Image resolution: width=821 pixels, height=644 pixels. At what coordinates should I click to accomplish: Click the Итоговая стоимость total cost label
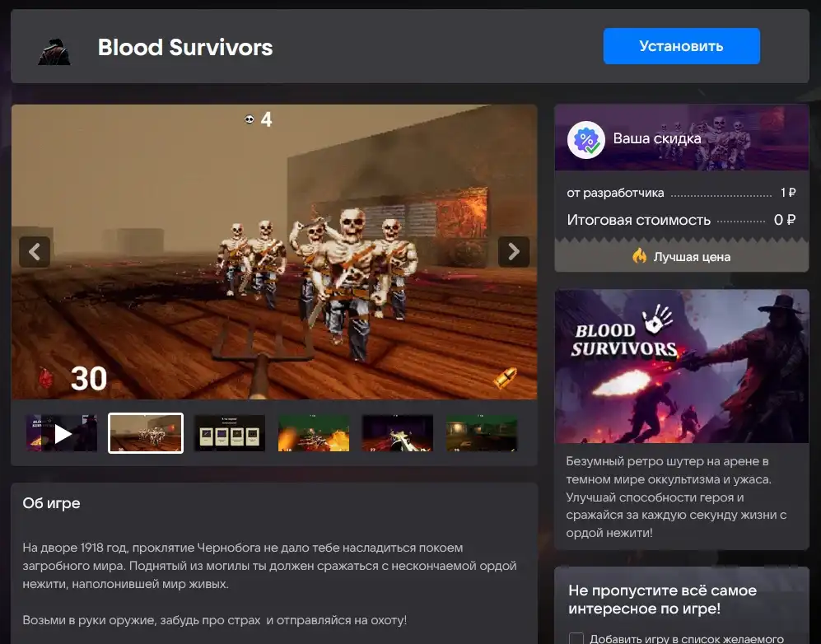pyautogui.click(x=639, y=220)
